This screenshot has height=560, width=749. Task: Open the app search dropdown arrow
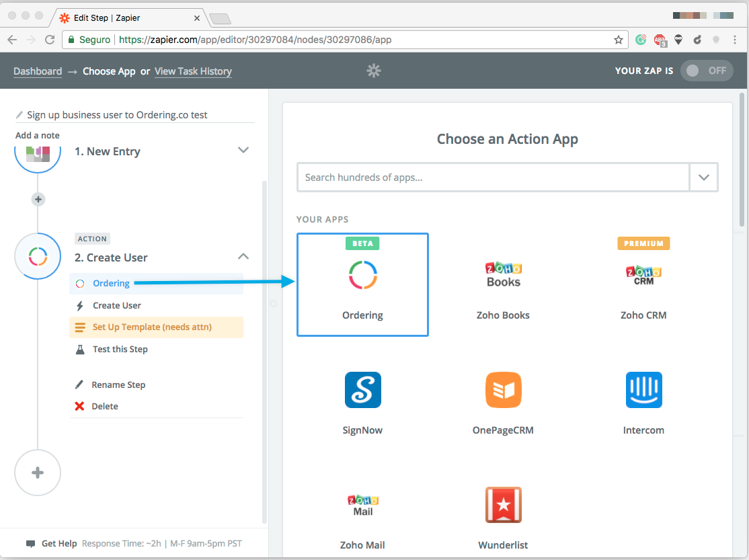(704, 177)
